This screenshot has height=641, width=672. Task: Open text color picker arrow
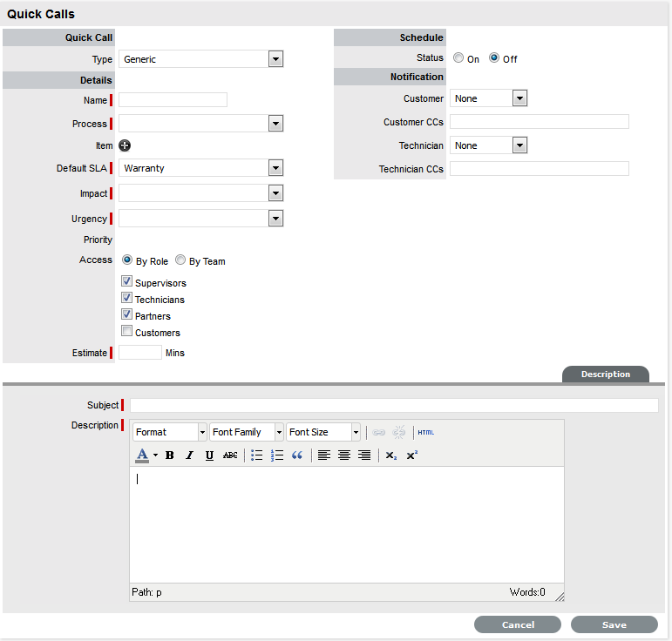tap(155, 455)
